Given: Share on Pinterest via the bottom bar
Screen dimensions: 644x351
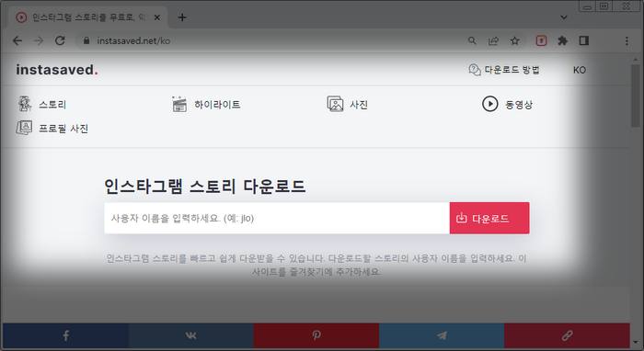Looking at the screenshot, I should (316, 335).
